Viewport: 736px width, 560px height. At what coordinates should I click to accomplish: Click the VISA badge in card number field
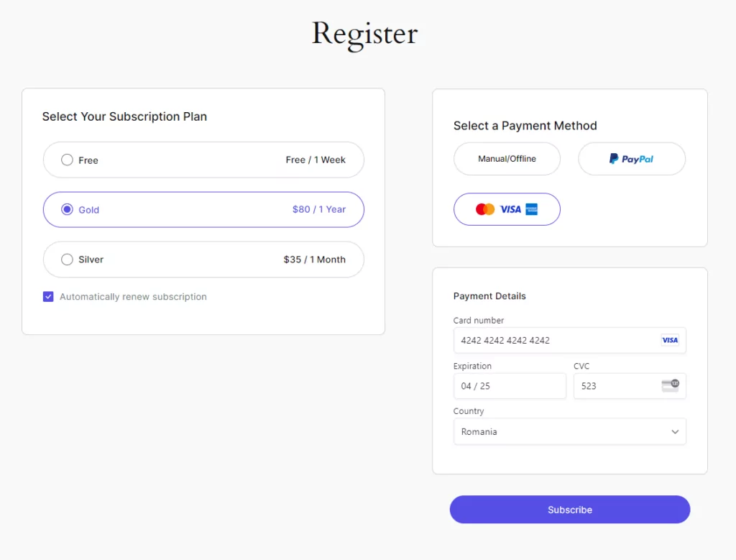pyautogui.click(x=670, y=340)
